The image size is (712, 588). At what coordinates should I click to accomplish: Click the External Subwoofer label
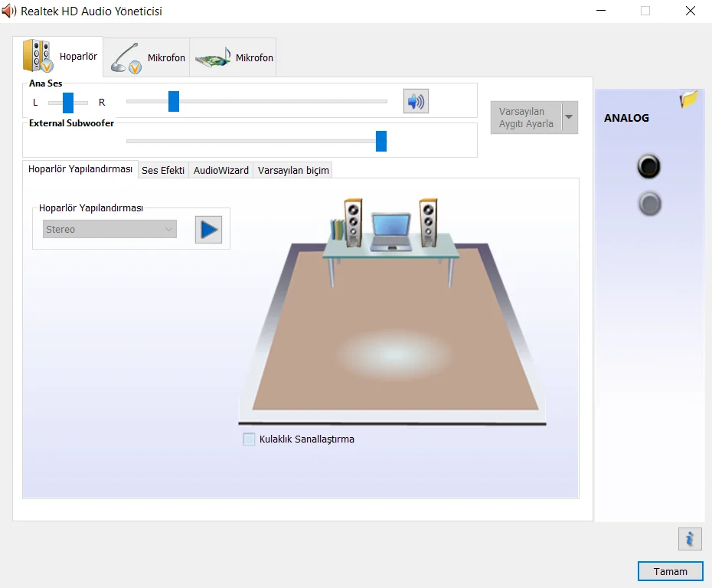tap(71, 123)
